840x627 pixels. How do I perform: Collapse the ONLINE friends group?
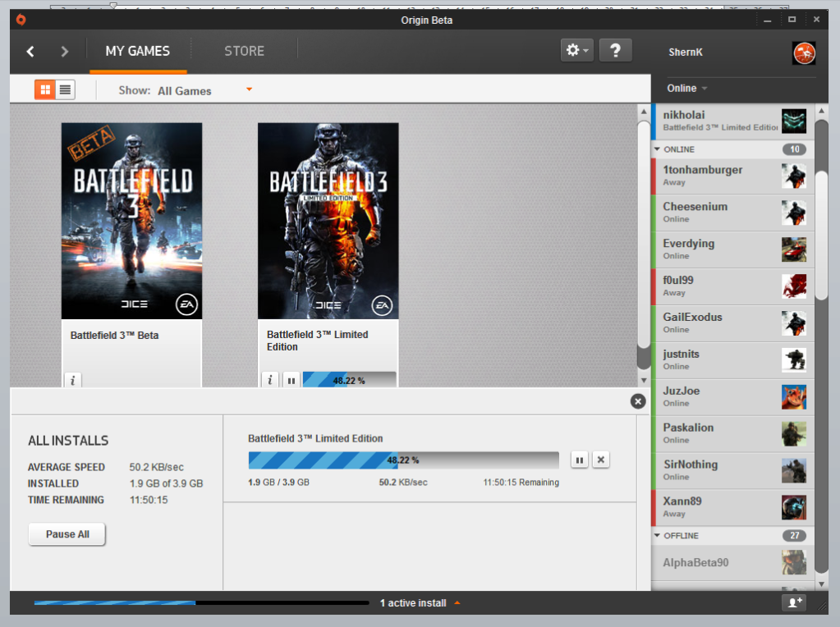[x=658, y=149]
